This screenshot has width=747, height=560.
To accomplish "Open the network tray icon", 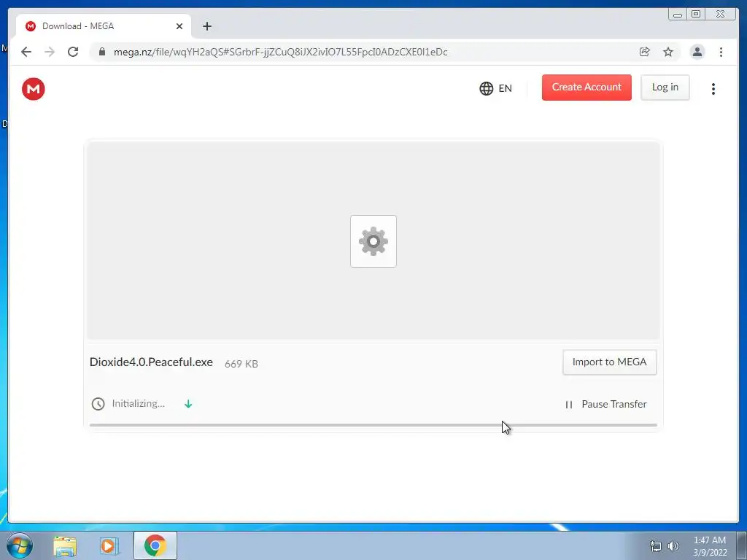I will 656,546.
